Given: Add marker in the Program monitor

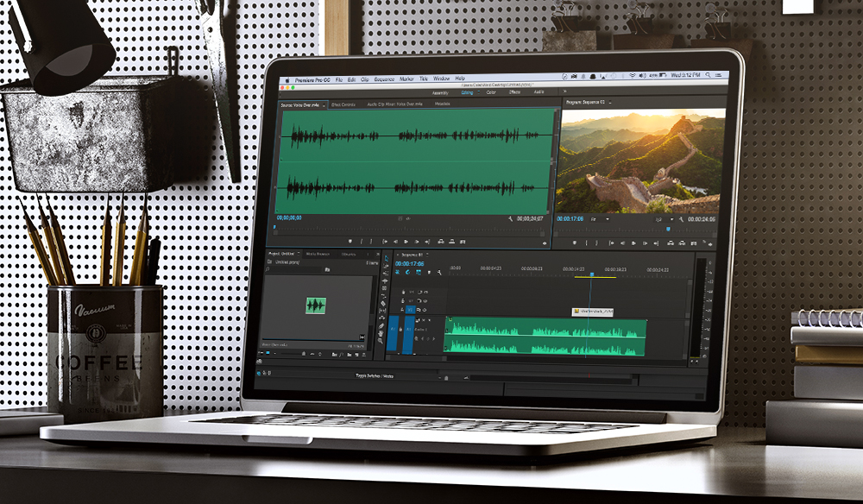Looking at the screenshot, I should (575, 243).
